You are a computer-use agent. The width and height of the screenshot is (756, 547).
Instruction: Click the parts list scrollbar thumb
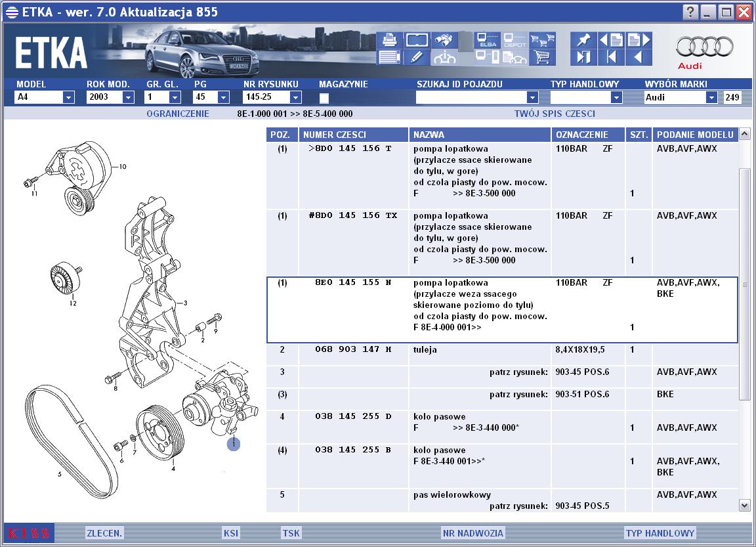(x=744, y=284)
